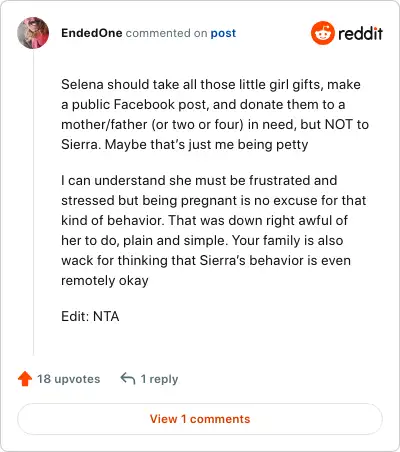Image resolution: width=400 pixels, height=452 pixels.
Task: Collapse the thread via the vertical line
Action: pyautogui.click(x=33, y=202)
